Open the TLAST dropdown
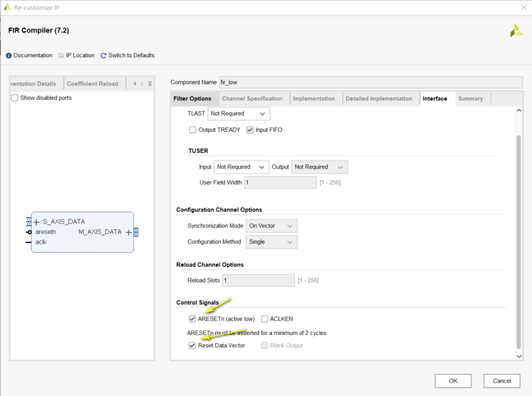532x396 pixels. pyautogui.click(x=238, y=114)
